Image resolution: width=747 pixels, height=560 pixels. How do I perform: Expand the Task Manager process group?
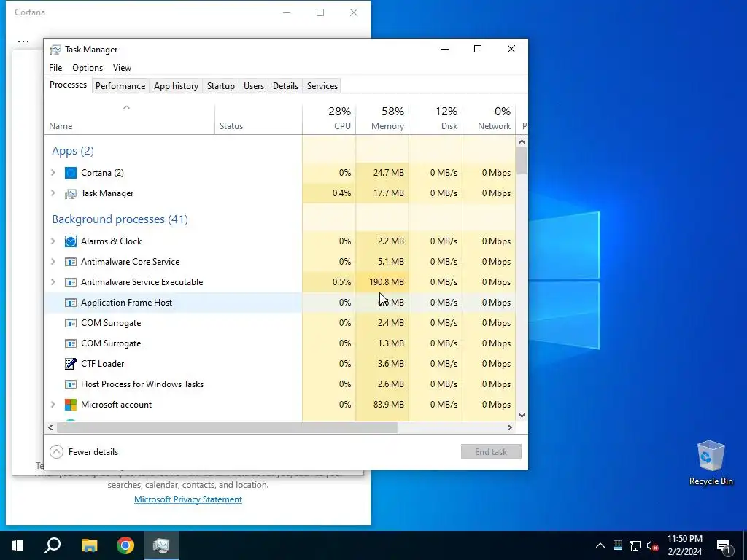click(x=53, y=193)
